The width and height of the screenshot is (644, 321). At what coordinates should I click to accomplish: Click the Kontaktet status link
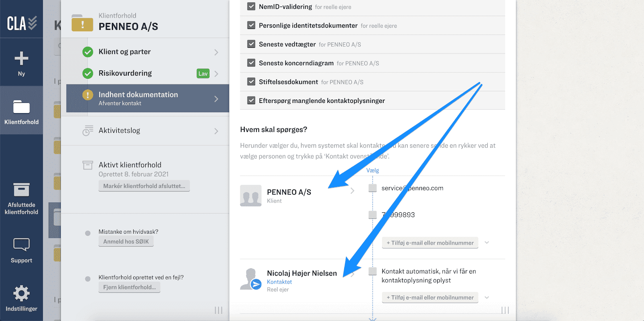pyautogui.click(x=279, y=282)
